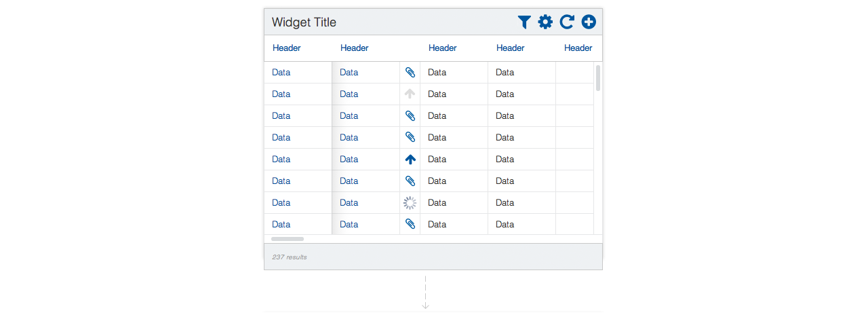
Task: Click the horizontal scrollbar thumb
Action: pyautogui.click(x=288, y=239)
